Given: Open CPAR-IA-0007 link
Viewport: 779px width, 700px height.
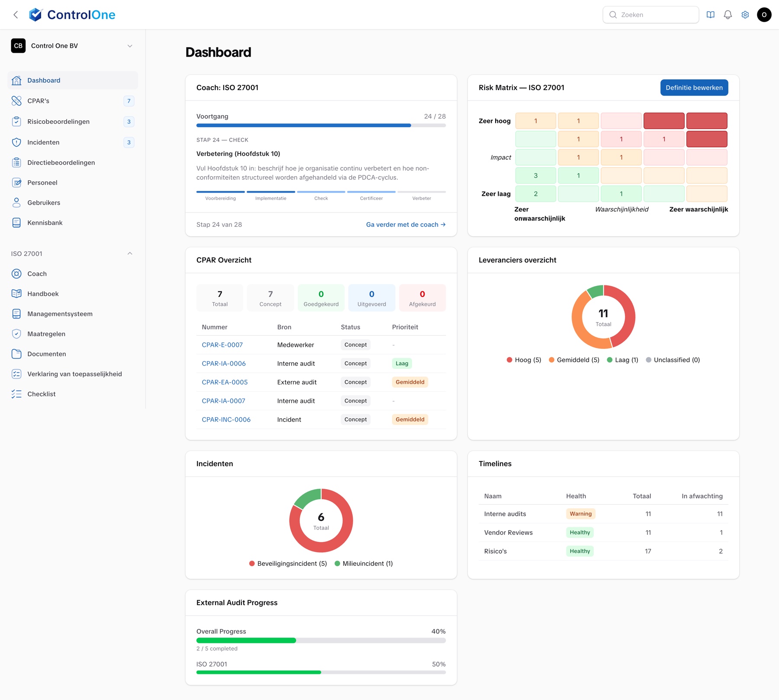Looking at the screenshot, I should click(x=223, y=401).
